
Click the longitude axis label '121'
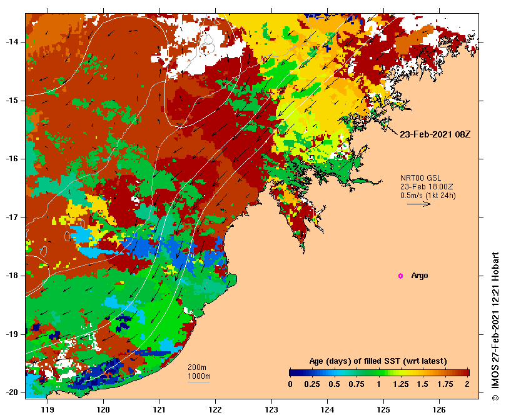point(159,410)
